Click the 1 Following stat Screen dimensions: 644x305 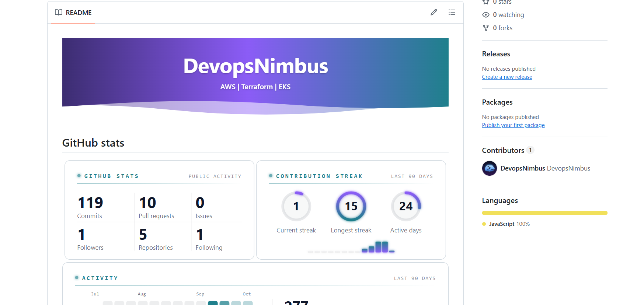point(209,239)
